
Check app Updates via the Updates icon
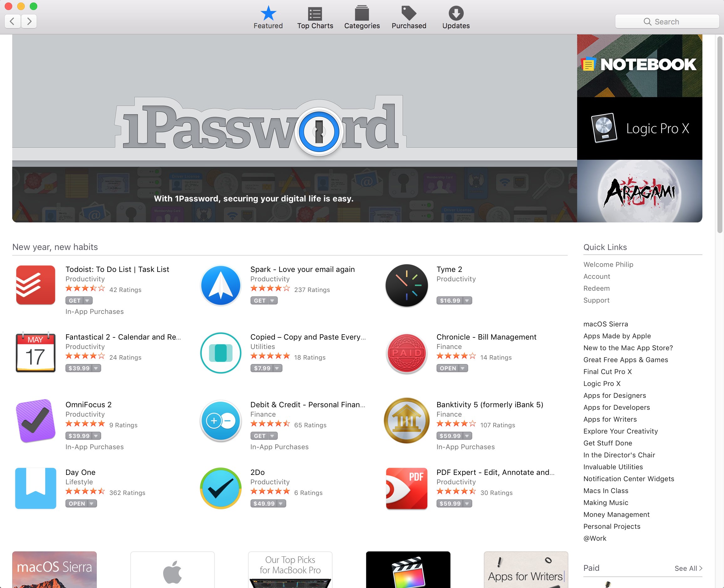pyautogui.click(x=455, y=14)
